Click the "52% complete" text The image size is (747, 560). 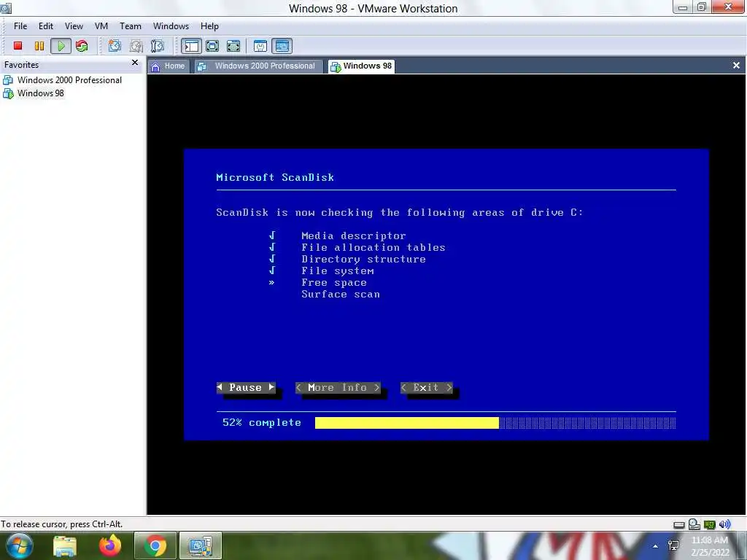point(262,423)
